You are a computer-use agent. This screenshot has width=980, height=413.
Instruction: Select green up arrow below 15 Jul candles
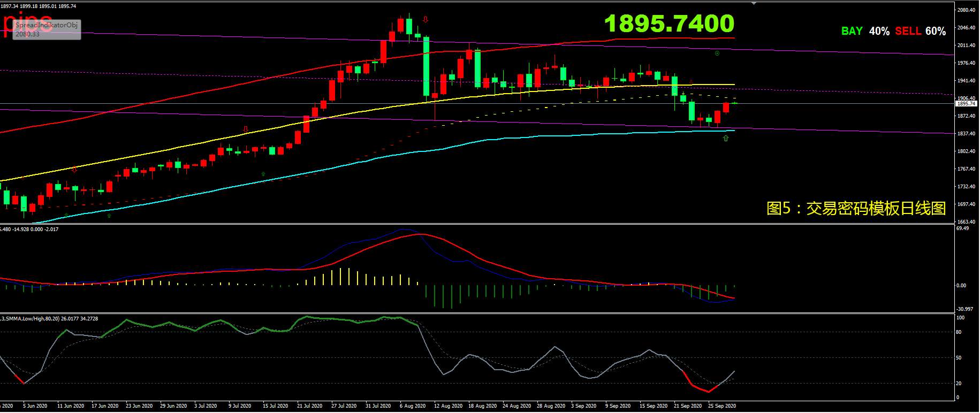(x=263, y=174)
